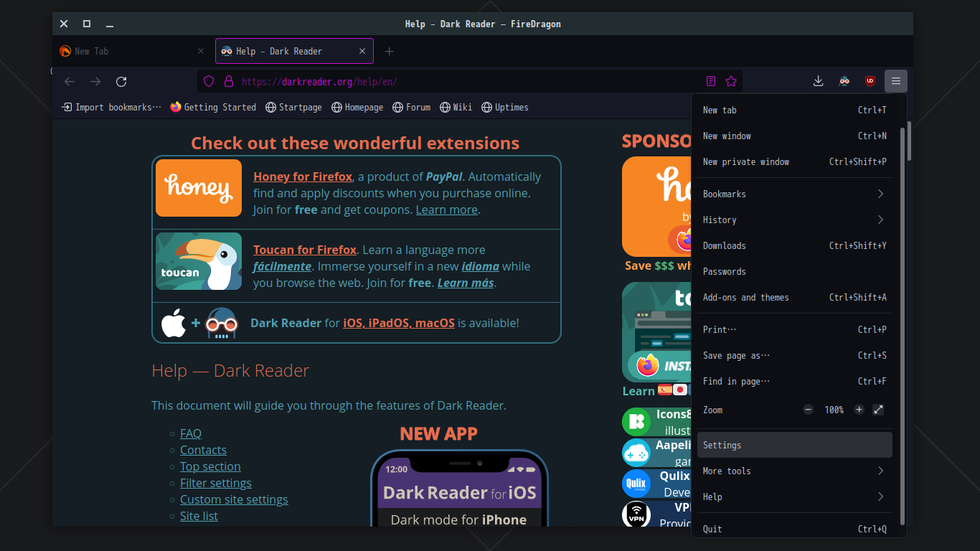Select New tab menu entry
Screen dimensions: 980x551
coord(795,110)
